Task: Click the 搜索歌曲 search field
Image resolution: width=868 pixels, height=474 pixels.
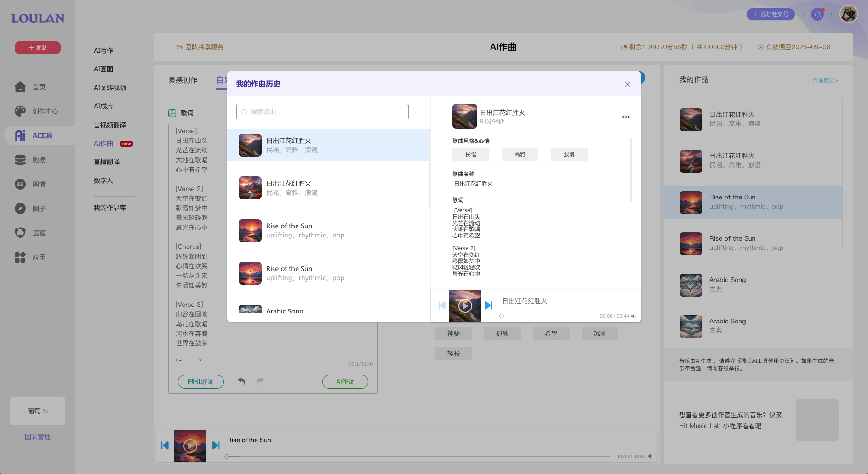Action: tap(322, 111)
